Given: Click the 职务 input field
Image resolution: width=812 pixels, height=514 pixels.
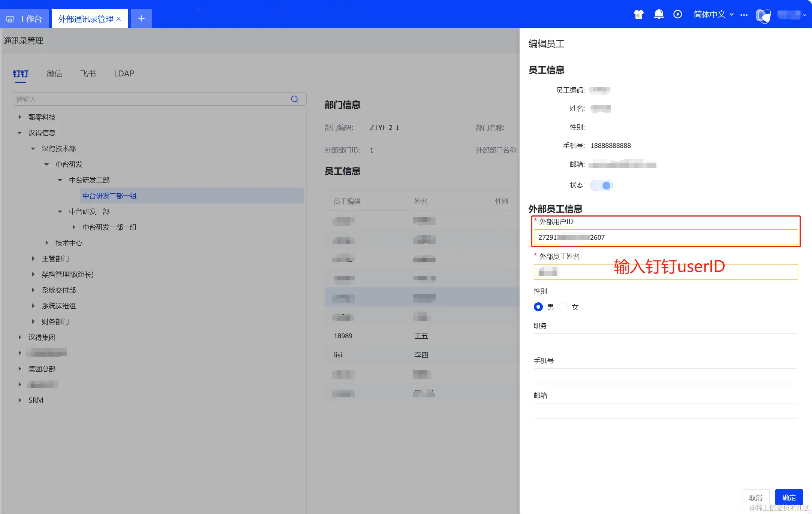Looking at the screenshot, I should (x=665, y=341).
